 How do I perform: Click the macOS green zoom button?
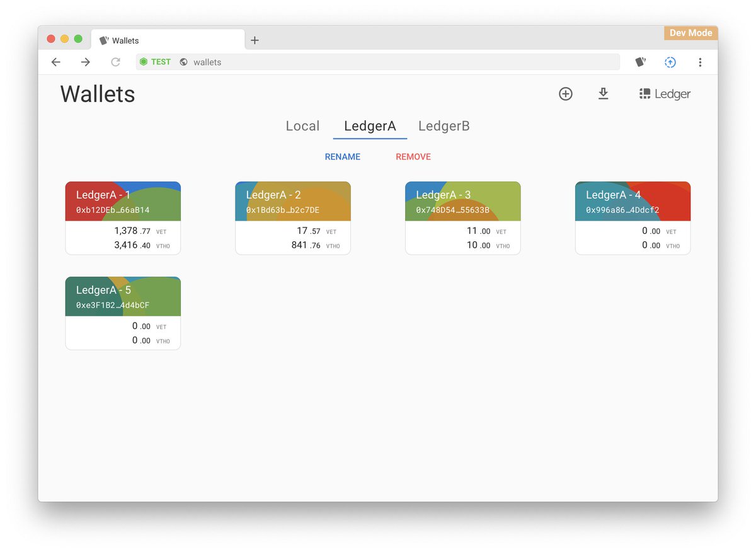pyautogui.click(x=78, y=39)
